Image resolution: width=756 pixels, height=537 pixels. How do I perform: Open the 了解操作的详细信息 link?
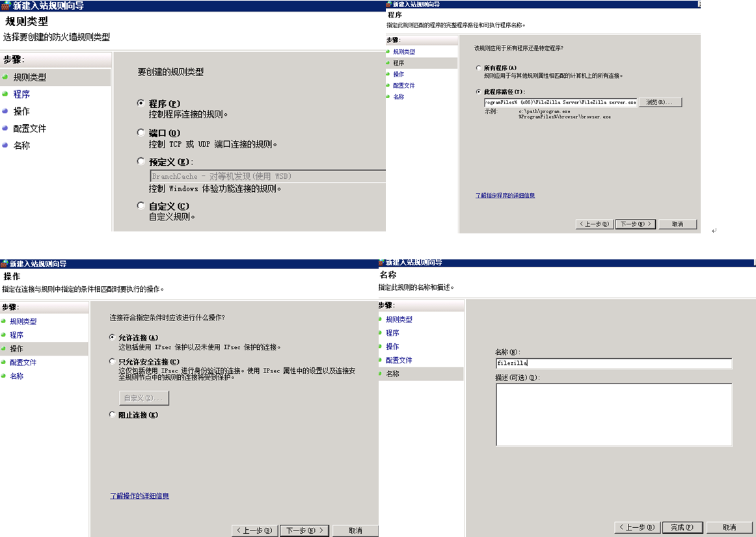(139, 496)
